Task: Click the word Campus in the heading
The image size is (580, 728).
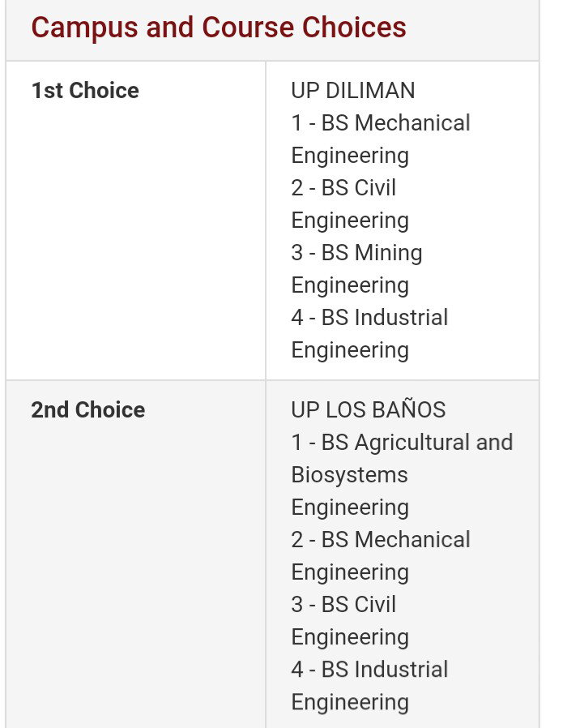Action: 84,27
